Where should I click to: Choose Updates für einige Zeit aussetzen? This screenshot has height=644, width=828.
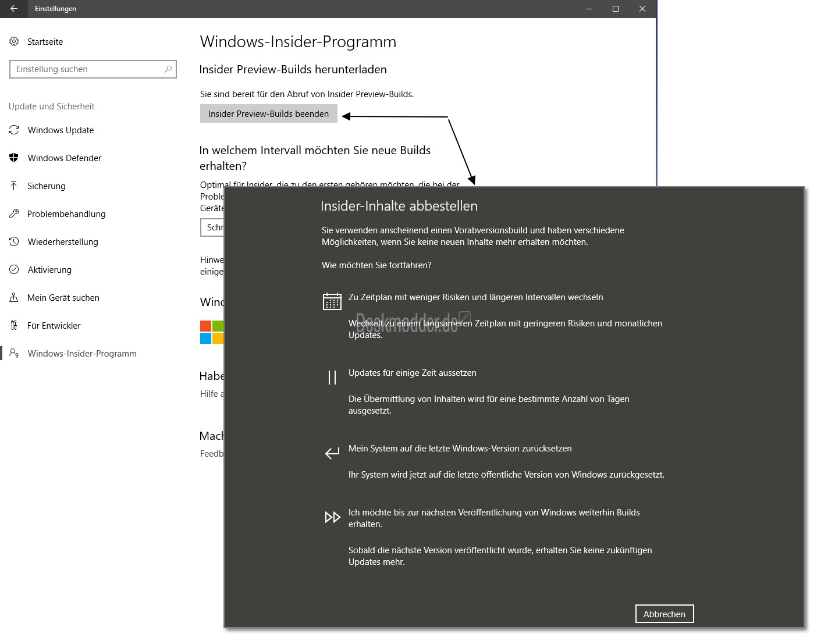point(412,373)
